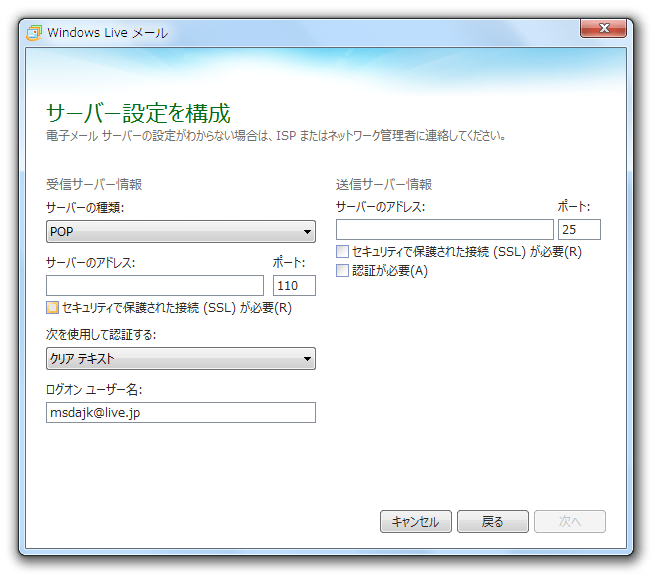Click the 次を使用して認証する: label
Screen dimensions: 655x576
(x=101, y=335)
